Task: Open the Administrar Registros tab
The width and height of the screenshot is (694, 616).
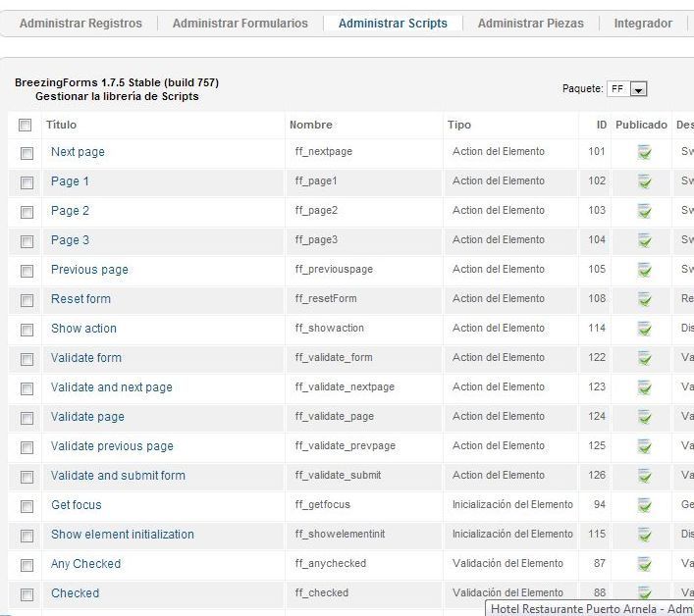Action: (80, 23)
